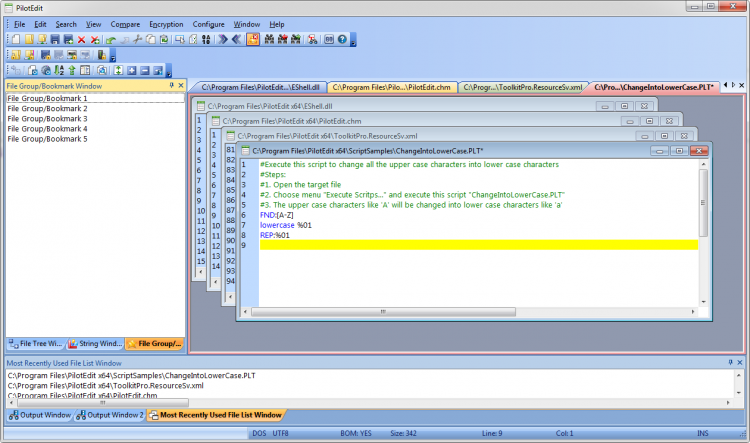Close the active document tab with tab-bar X
This screenshot has height=443, width=750.
pyautogui.click(x=742, y=85)
